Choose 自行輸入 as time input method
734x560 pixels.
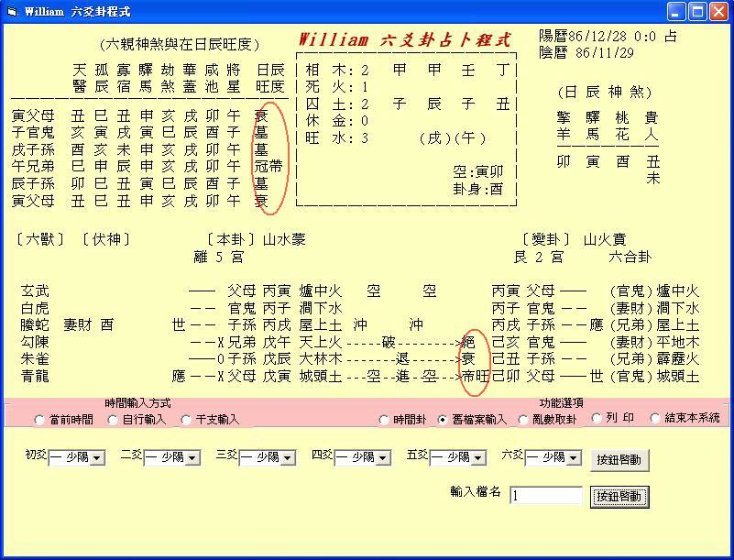click(x=112, y=420)
